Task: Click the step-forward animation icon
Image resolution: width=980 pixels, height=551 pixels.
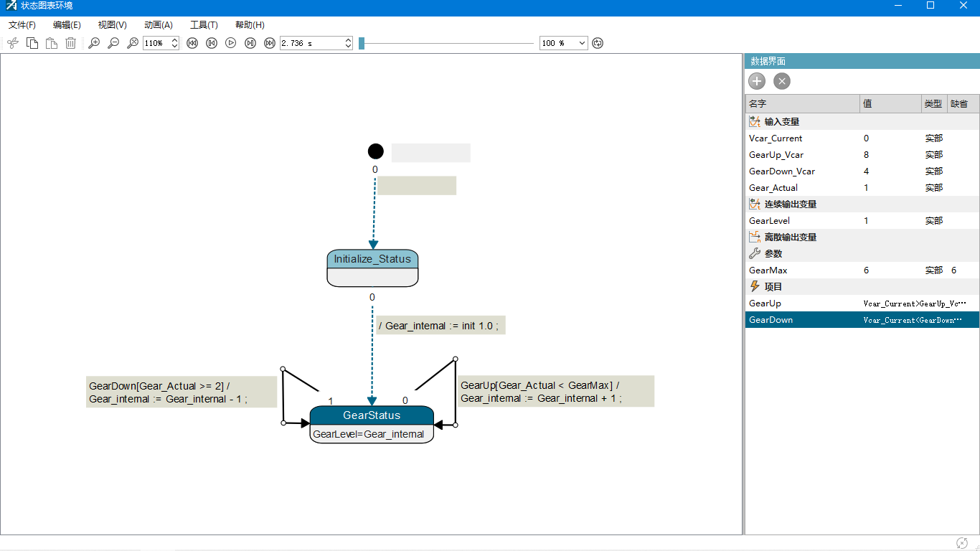Action: tap(250, 43)
